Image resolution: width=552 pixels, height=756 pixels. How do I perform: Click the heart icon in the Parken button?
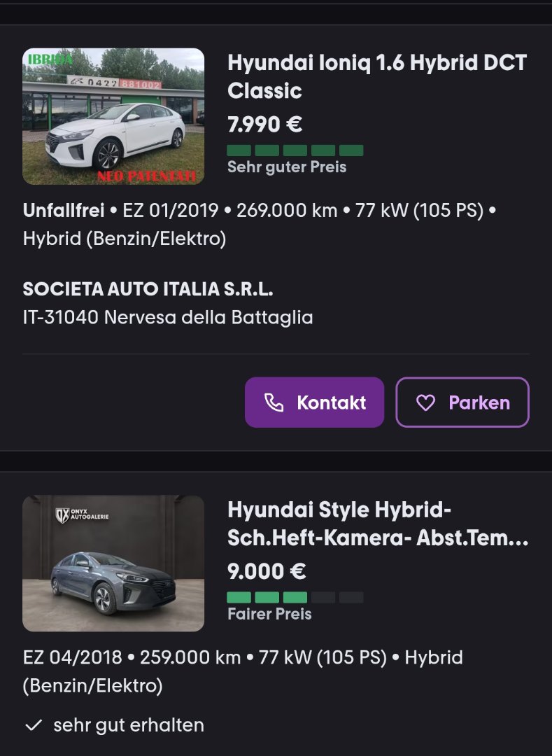[x=425, y=402]
